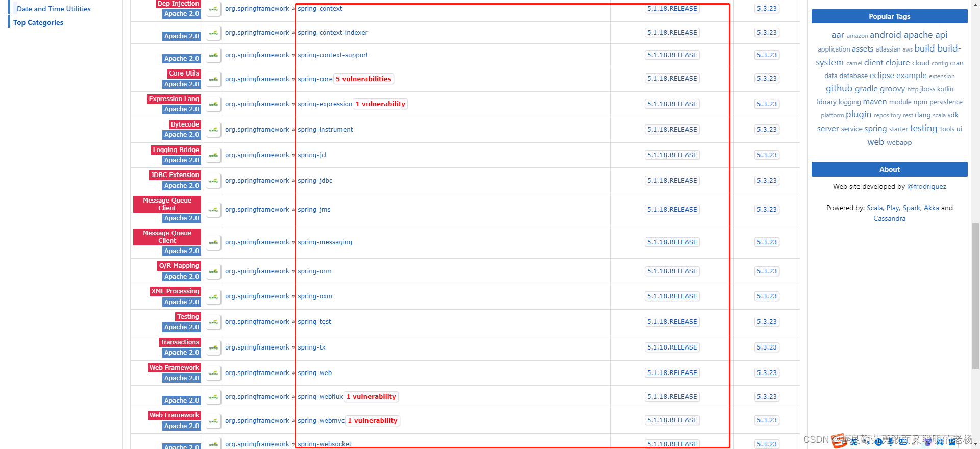Click the Spring logo icon in spring-web row
Image resolution: width=980 pixels, height=449 pixels.
coord(213,373)
